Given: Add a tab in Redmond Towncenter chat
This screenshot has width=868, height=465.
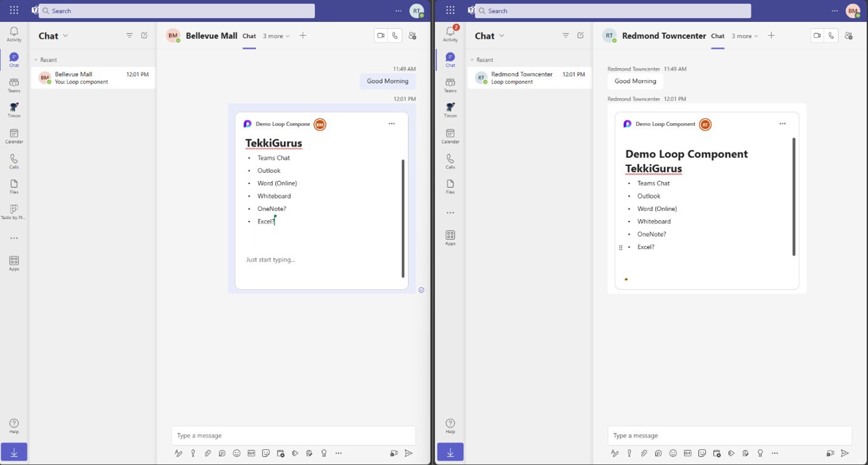Looking at the screenshot, I should 772,36.
